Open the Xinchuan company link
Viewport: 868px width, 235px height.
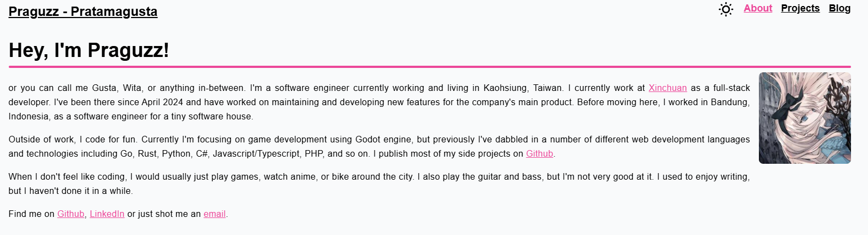point(667,88)
